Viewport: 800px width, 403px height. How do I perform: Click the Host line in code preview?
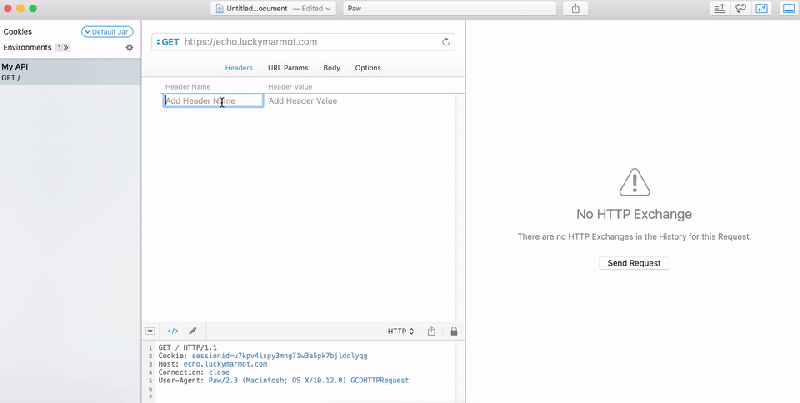213,364
